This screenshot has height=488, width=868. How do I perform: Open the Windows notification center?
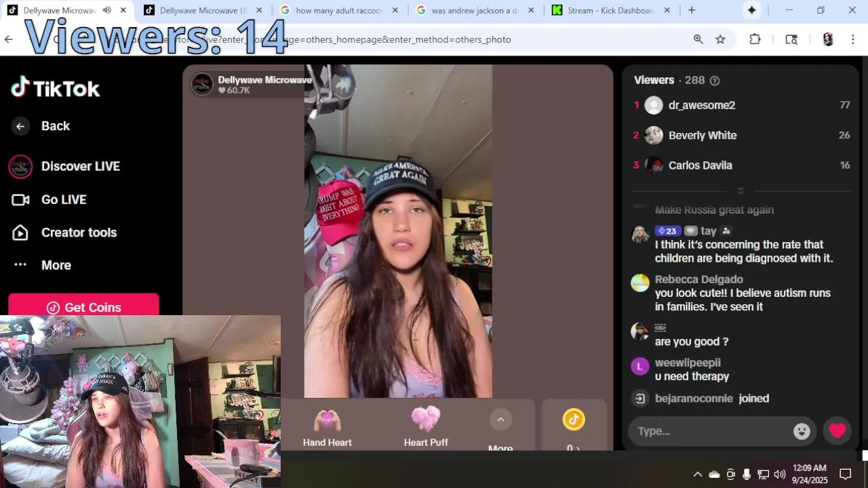point(846,474)
